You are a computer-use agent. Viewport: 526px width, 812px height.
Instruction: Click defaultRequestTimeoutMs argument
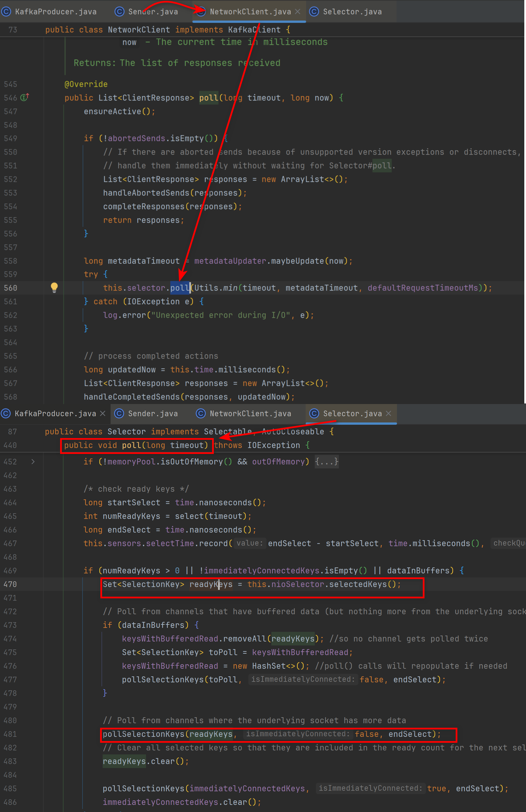423,288
